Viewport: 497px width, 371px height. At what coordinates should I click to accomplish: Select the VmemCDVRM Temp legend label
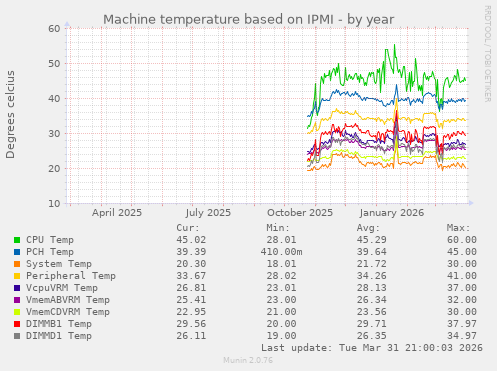pyautogui.click(x=68, y=312)
